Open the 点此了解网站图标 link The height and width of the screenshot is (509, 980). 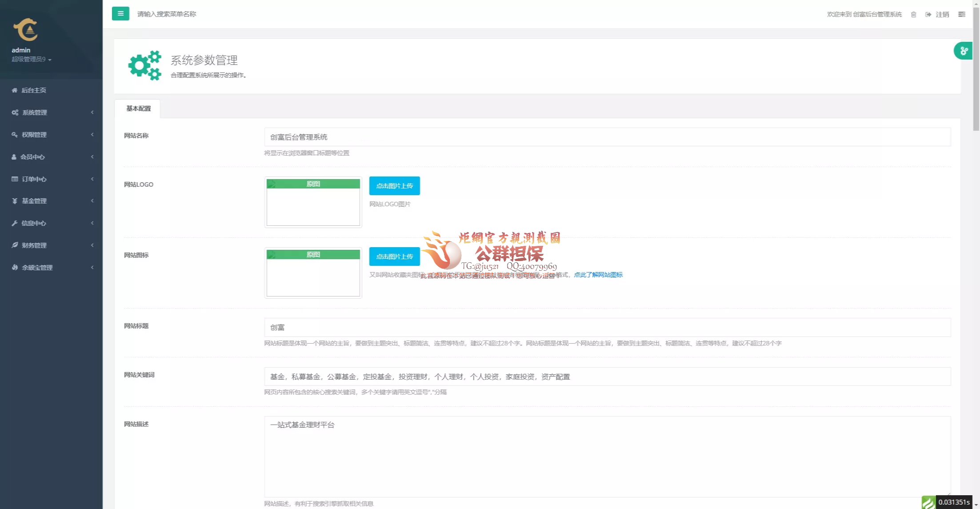[598, 275]
